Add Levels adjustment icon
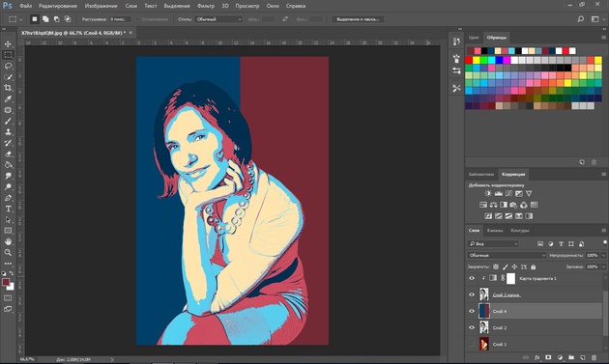609x364 pixels. [x=498, y=193]
